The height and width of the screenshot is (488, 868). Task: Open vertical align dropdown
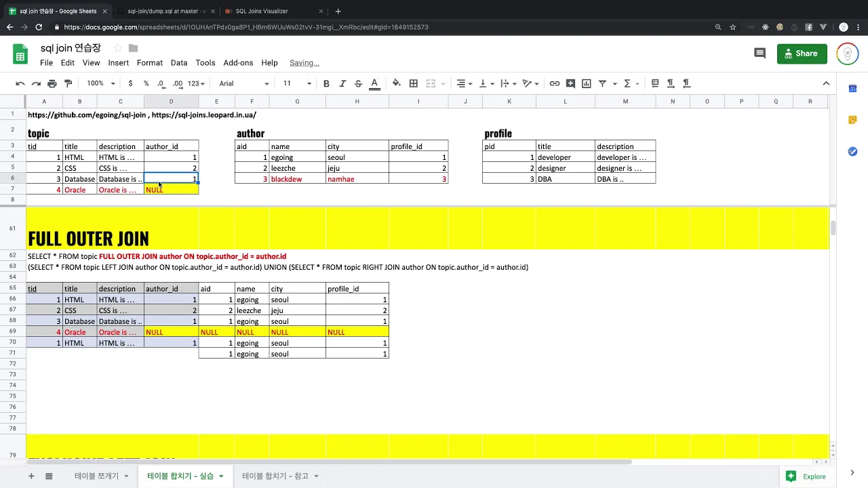pyautogui.click(x=486, y=83)
